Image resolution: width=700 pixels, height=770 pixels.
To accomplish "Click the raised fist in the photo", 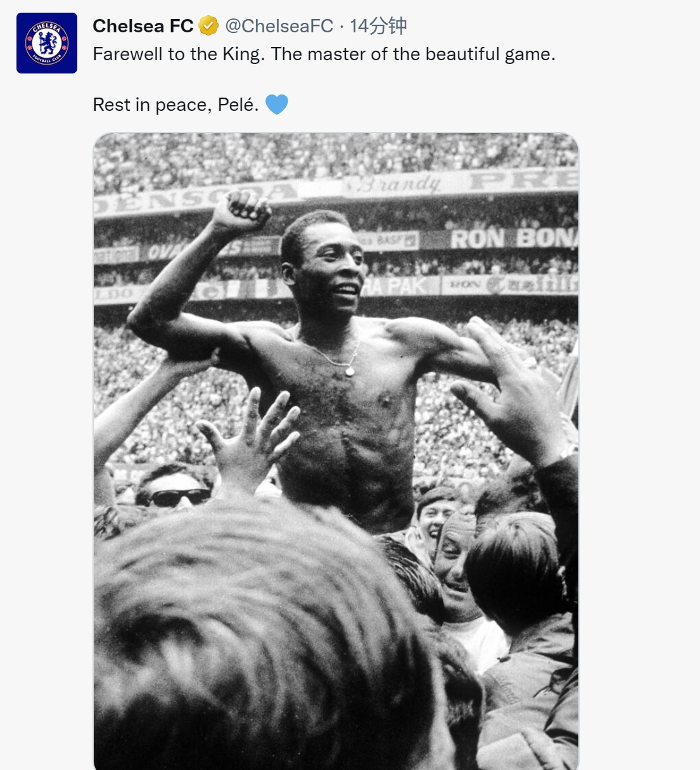I will coord(241,210).
